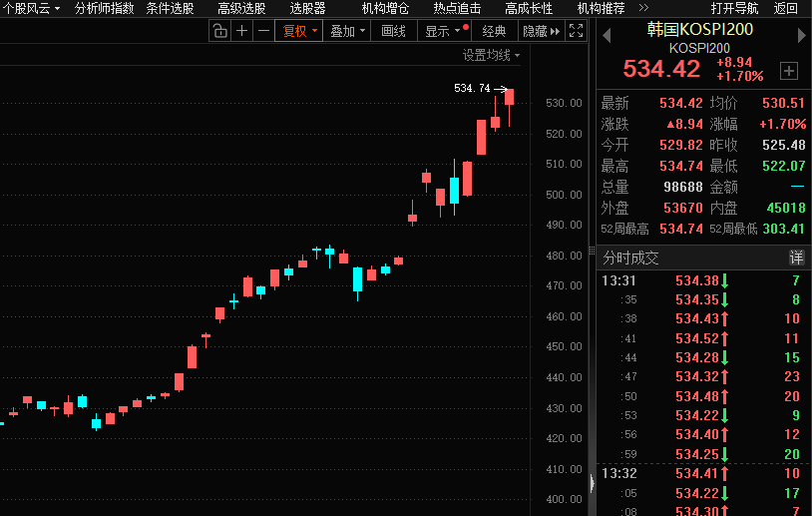Go to next stock with right arrow
Image resolution: width=812 pixels, height=516 pixels.
(x=801, y=35)
